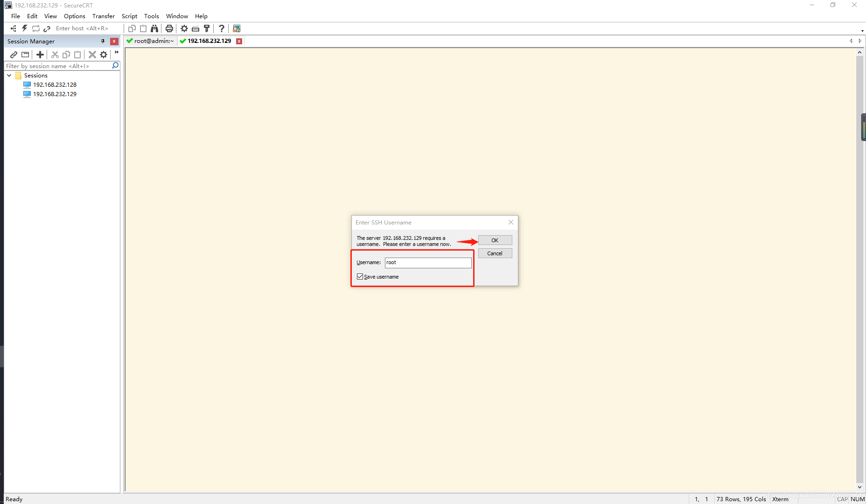Click Paste icon in Session Manager toolbar
866x504 pixels.
[x=77, y=55]
